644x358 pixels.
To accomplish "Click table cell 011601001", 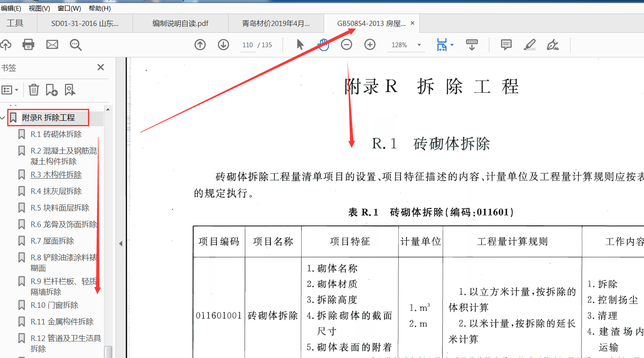I will click(x=219, y=315).
